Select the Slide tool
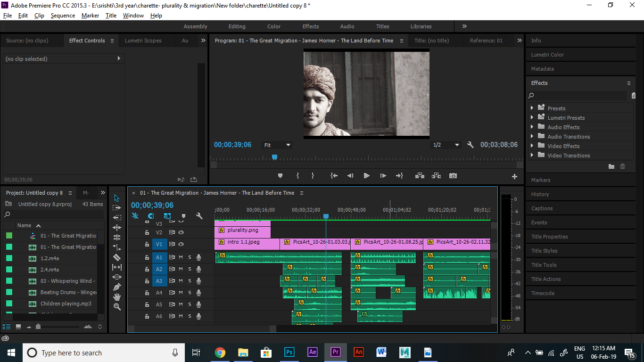The image size is (644, 362). pos(117,277)
